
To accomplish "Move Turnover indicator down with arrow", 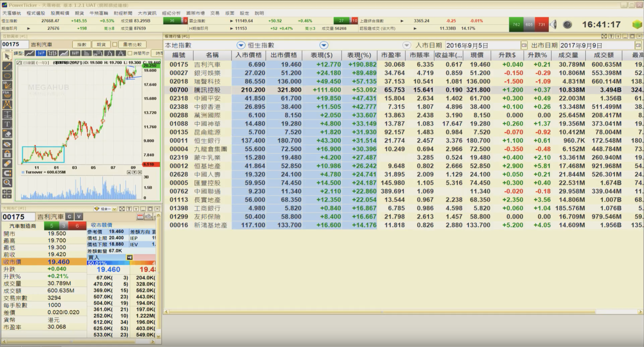I will [x=135, y=172].
